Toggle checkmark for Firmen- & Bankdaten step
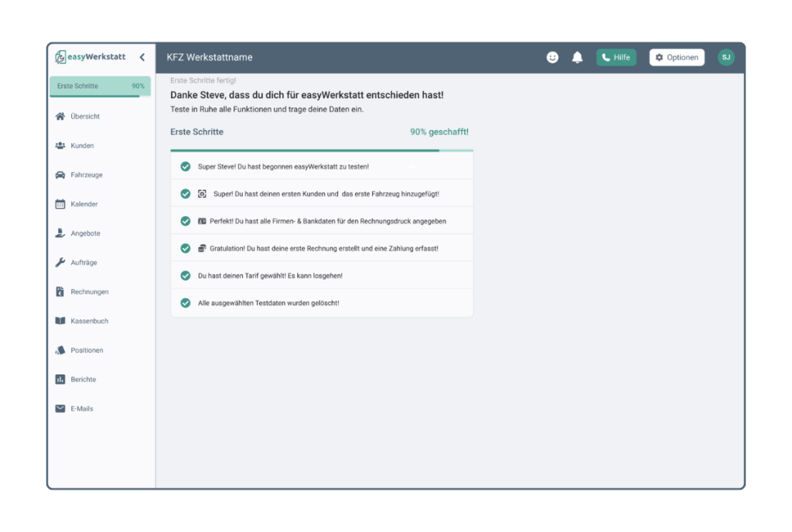Screen dimensions: 792x532 (x=186, y=221)
